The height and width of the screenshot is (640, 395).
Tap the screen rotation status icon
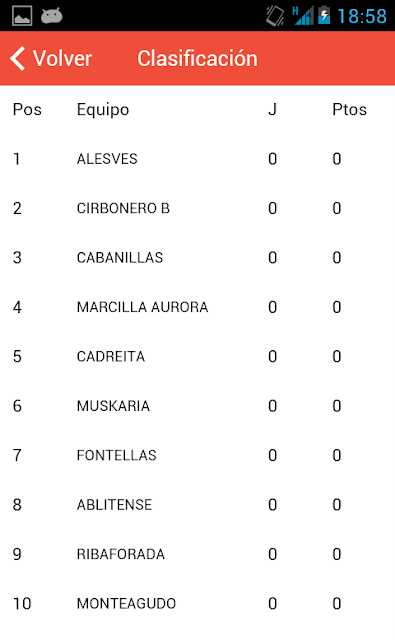275,16
